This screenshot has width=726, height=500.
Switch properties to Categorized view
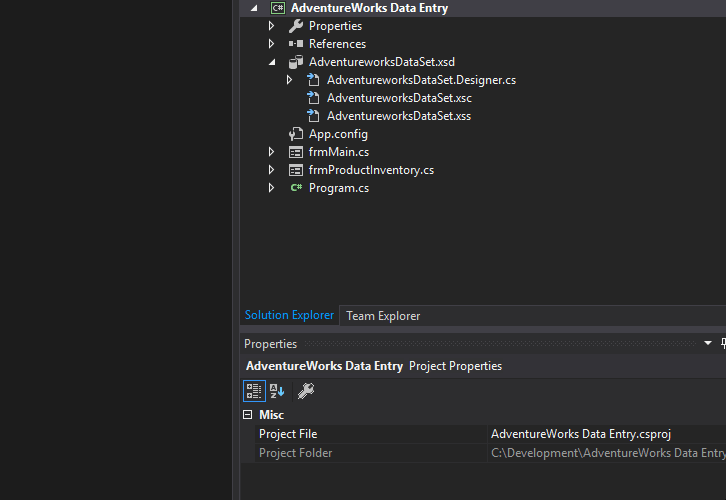tap(254, 391)
